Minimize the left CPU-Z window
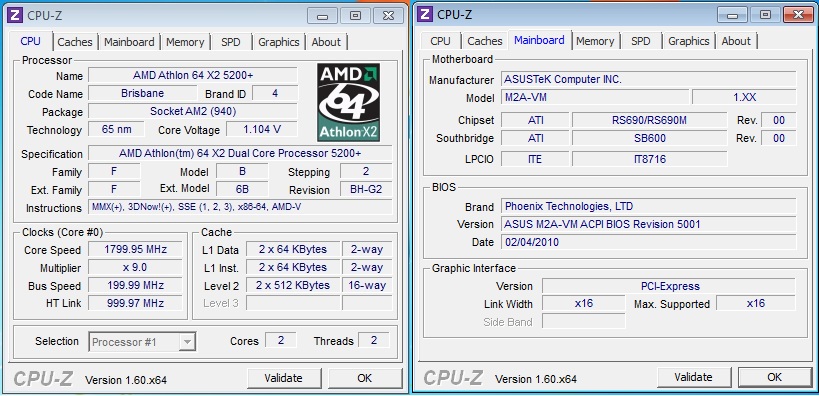The image size is (819, 396). pos(322,16)
